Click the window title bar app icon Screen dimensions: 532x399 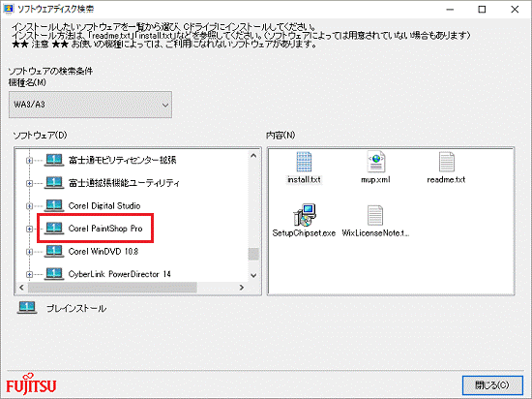(8, 9)
